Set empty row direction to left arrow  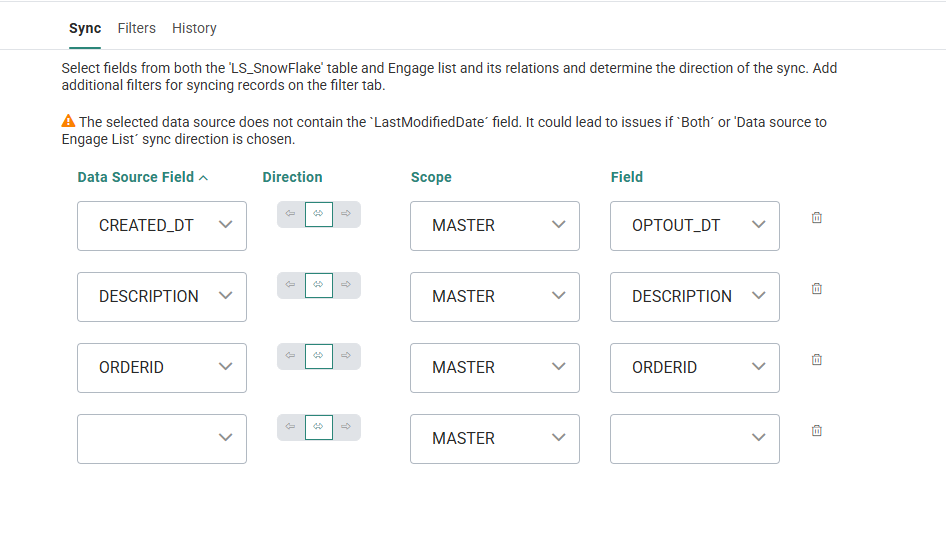[290, 427]
